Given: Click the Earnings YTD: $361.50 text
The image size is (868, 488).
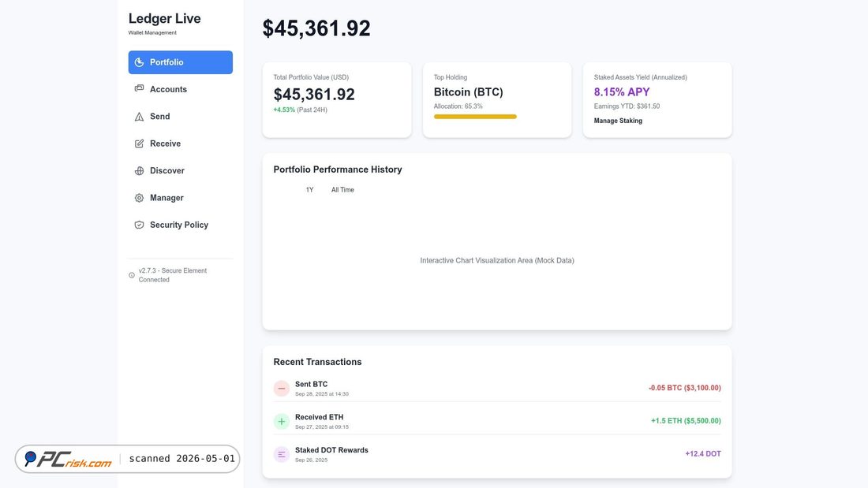Looking at the screenshot, I should tap(627, 106).
